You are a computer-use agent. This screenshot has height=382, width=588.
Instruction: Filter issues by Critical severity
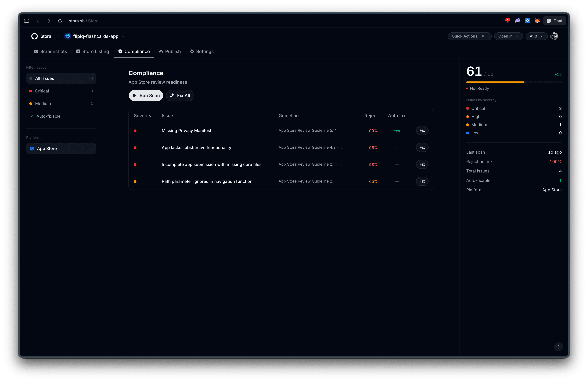(x=61, y=91)
